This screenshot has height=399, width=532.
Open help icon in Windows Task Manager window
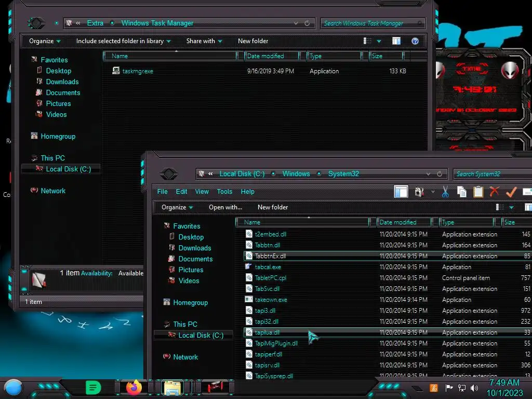415,41
